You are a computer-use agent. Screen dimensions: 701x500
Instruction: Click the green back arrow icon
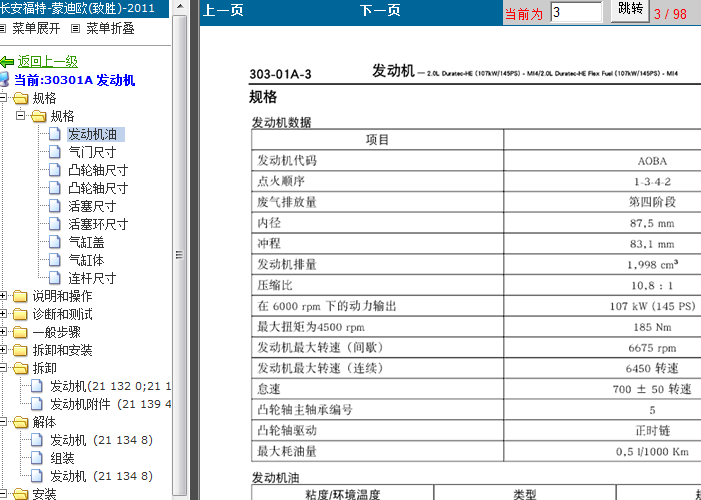pos(7,62)
